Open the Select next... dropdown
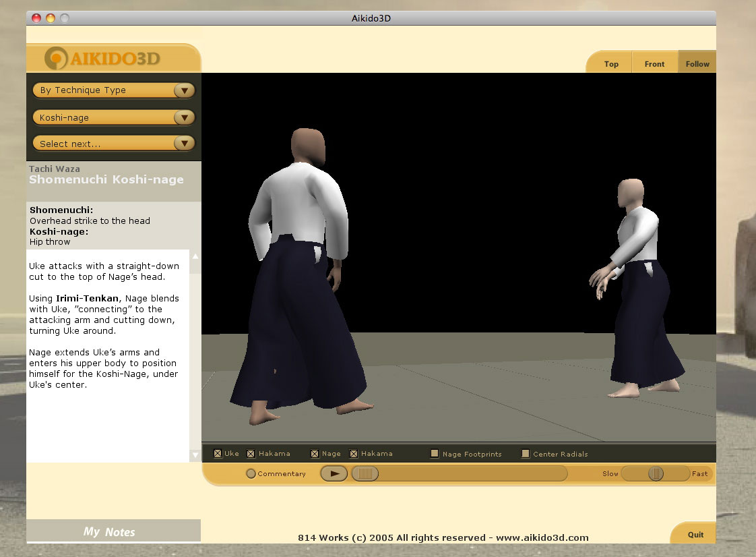This screenshot has width=756, height=557. 114,144
